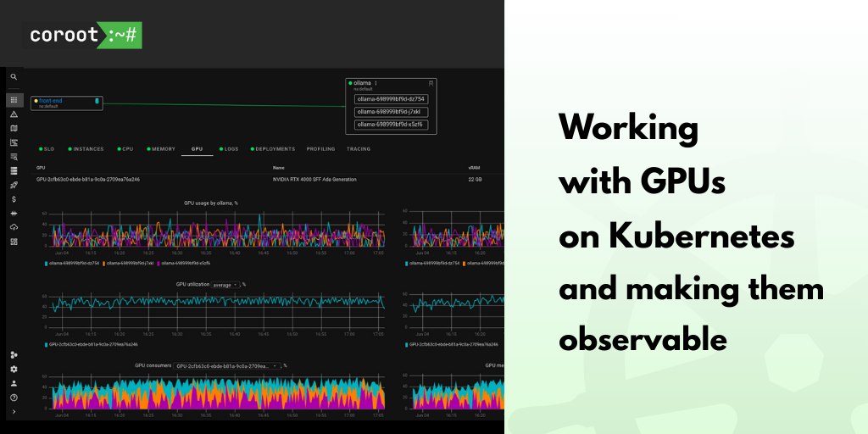868x434 pixels.
Task: Switch to the PROFILING tab
Action: (x=321, y=149)
